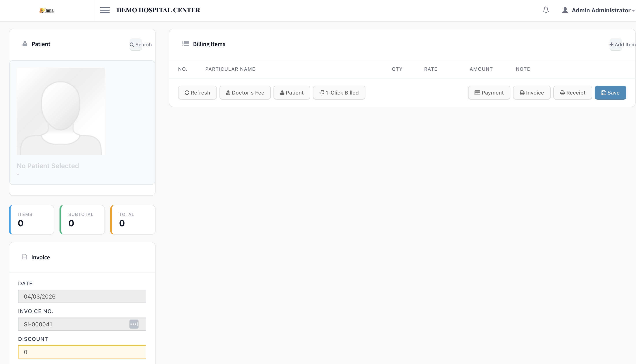Click the Doctor's Fee button
Viewport: 636px width, 364px height.
click(245, 93)
